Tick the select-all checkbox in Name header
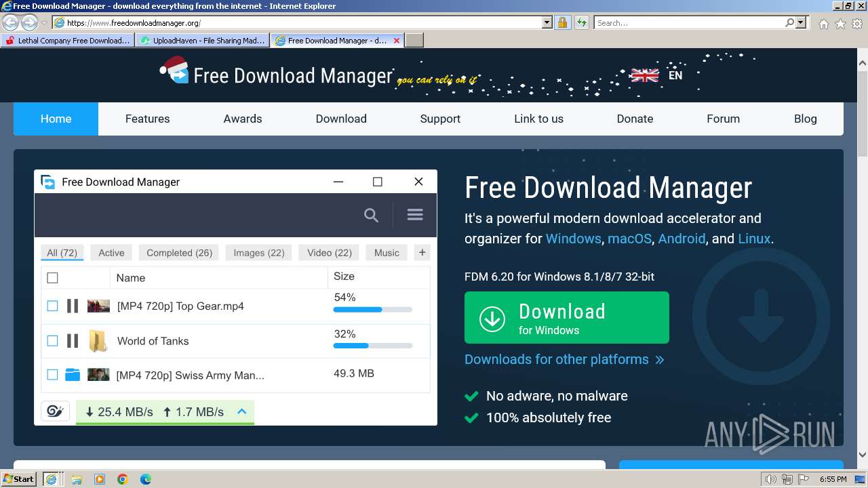The width and height of the screenshot is (868, 488). point(52,277)
